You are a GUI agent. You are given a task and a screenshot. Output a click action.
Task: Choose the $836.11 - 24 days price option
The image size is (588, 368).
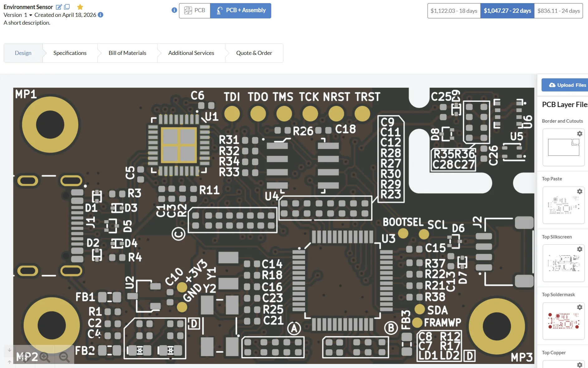pyautogui.click(x=559, y=11)
